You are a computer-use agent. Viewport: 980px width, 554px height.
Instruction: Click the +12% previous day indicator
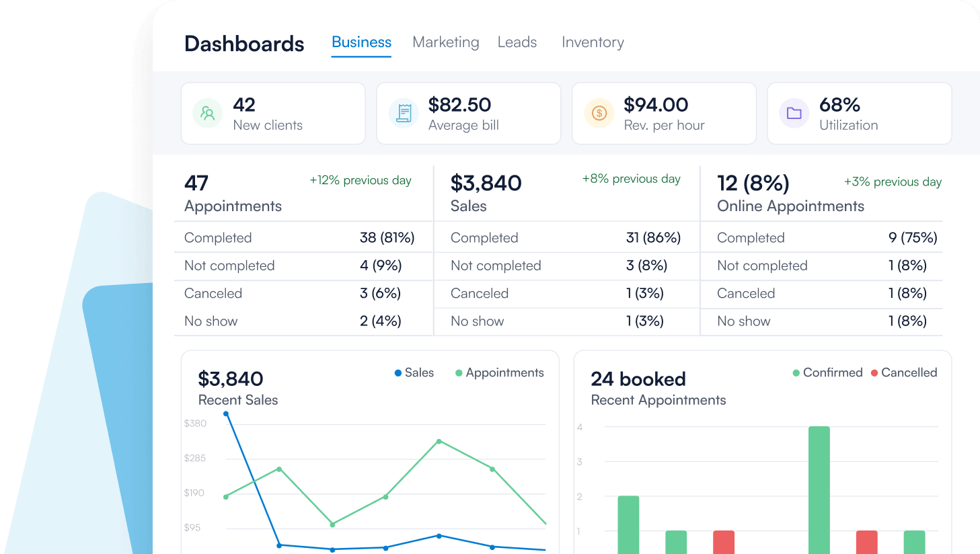tap(360, 180)
